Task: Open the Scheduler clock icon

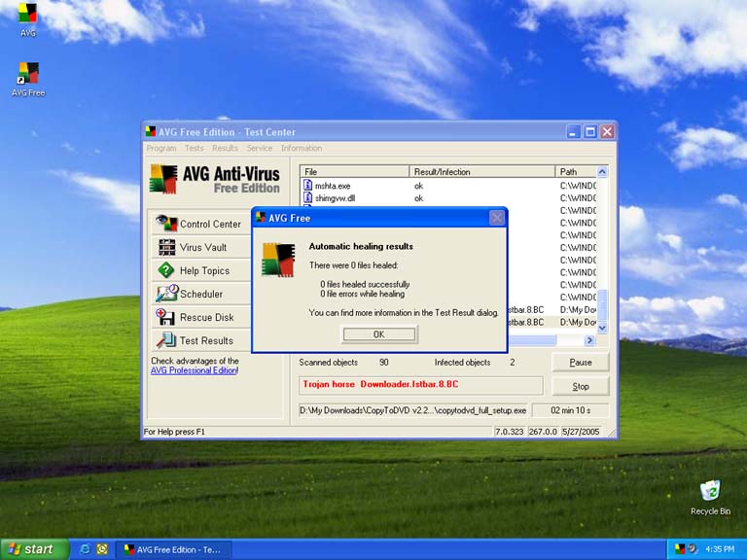Action: [166, 294]
